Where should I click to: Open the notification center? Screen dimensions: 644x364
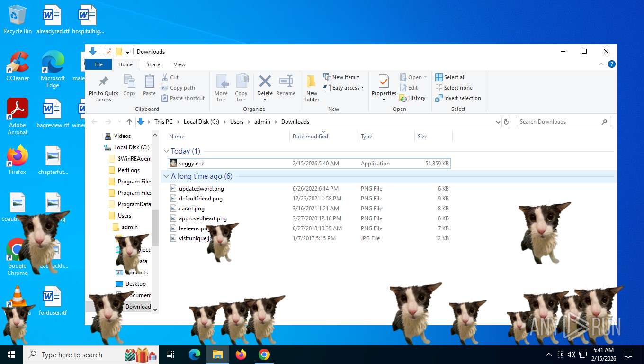(628, 355)
